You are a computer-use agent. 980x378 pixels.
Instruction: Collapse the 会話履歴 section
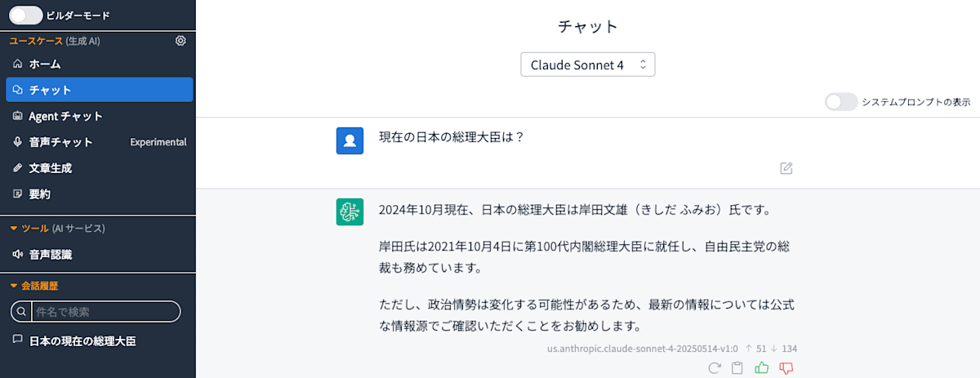coord(34,286)
